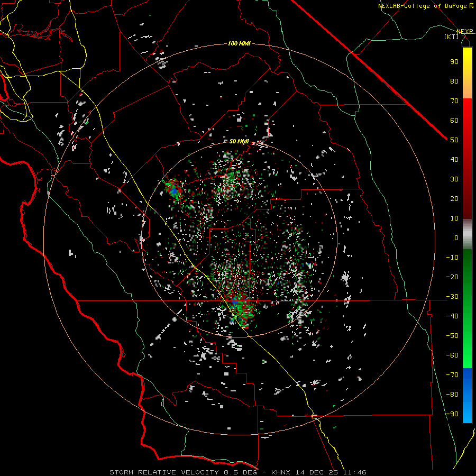The image size is (476, 476).
Task: Click the positive 50 scale value
Action: (x=454, y=140)
